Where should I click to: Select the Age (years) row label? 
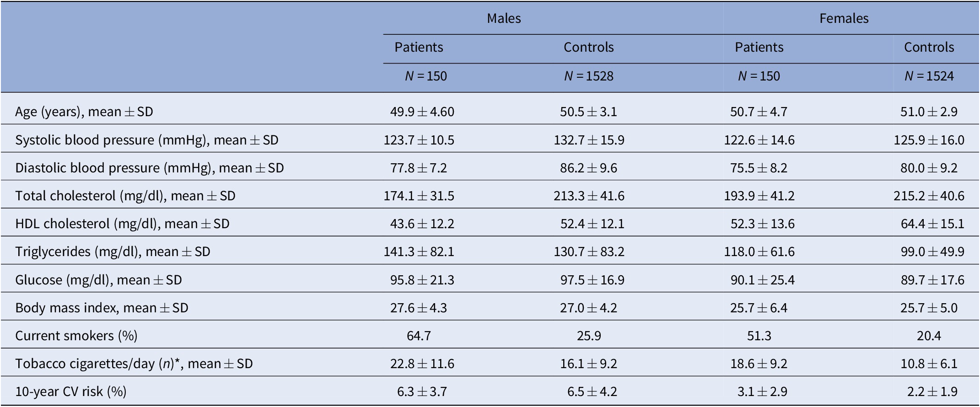tap(84, 112)
